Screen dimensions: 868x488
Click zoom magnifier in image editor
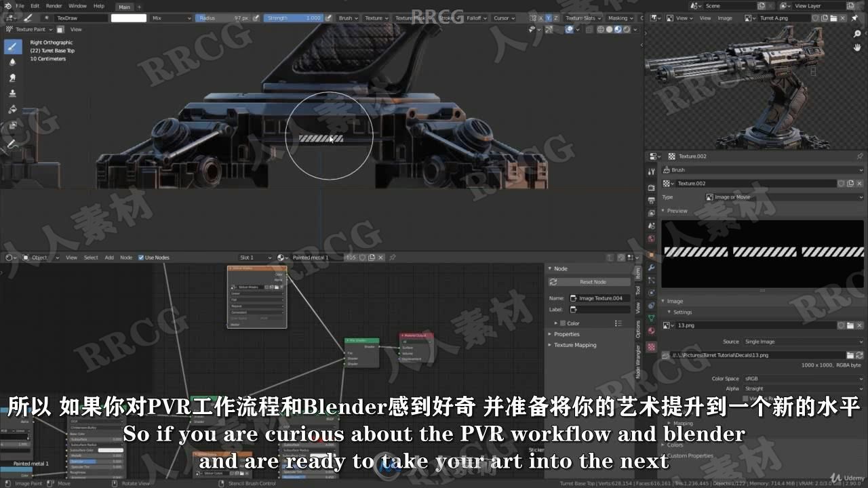(858, 33)
